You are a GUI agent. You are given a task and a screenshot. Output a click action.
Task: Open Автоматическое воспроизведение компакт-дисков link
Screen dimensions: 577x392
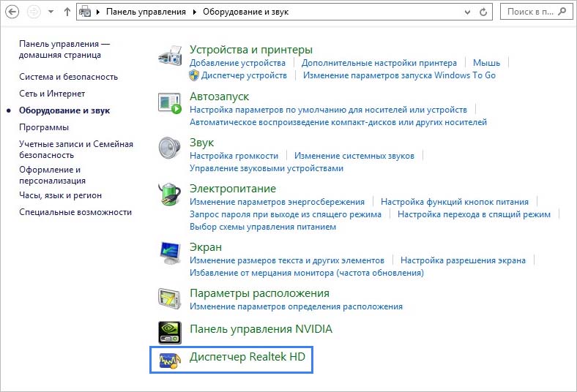pos(338,122)
